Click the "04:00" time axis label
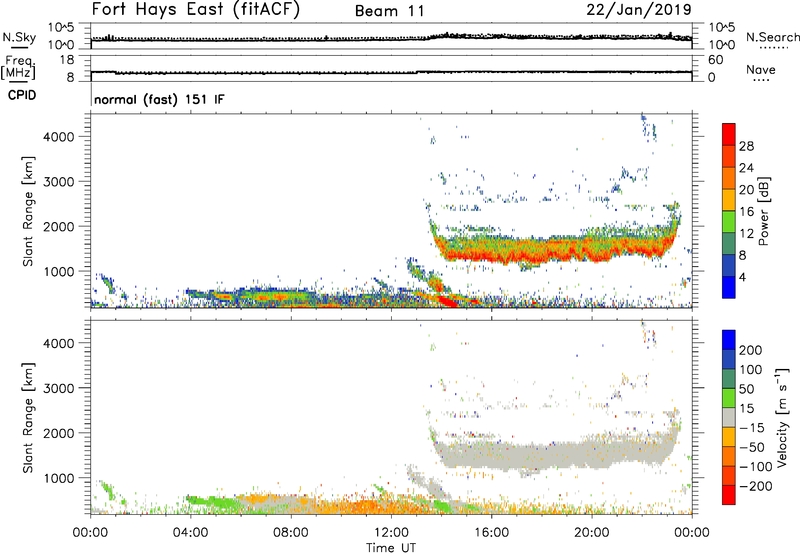The image size is (800, 554). pos(191,533)
